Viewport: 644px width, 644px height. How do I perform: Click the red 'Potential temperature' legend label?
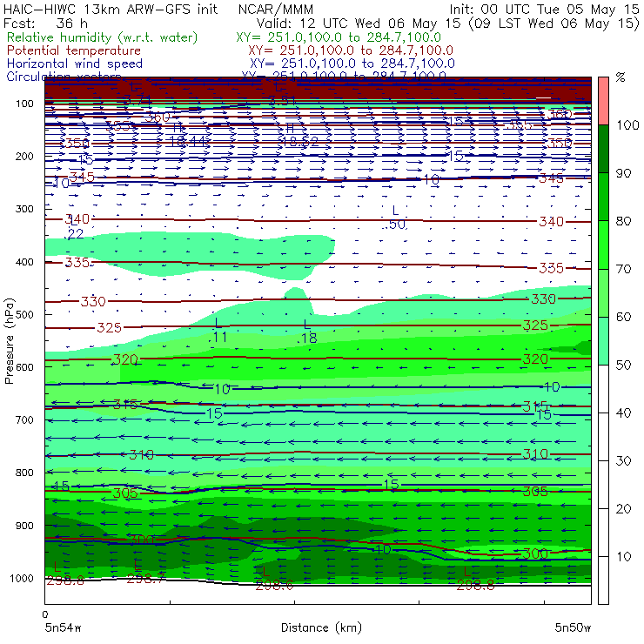point(74,50)
